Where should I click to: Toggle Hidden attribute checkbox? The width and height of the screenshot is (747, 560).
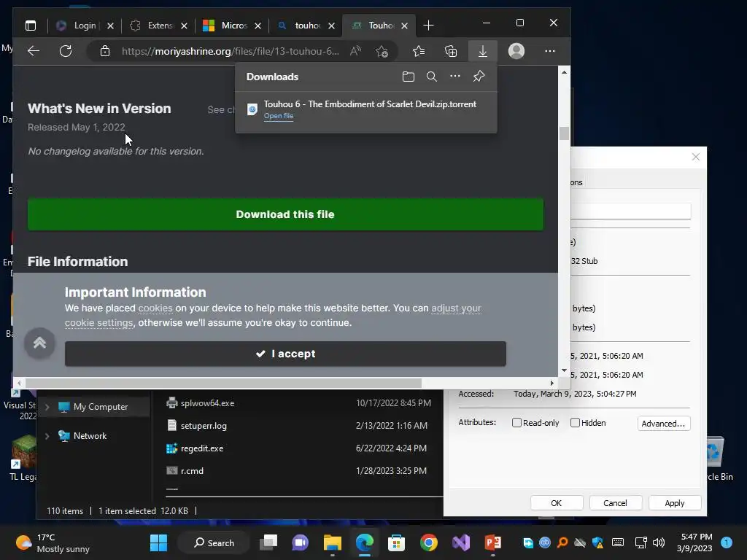pyautogui.click(x=575, y=423)
